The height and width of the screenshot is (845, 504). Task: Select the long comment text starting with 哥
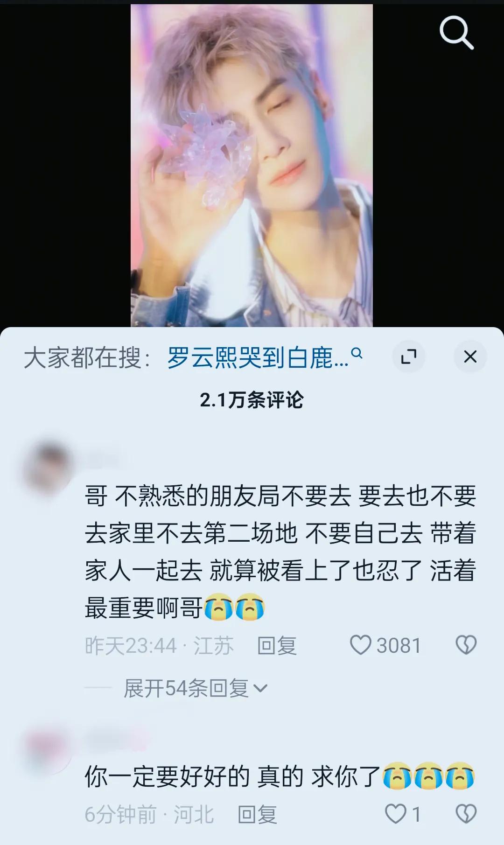280,552
